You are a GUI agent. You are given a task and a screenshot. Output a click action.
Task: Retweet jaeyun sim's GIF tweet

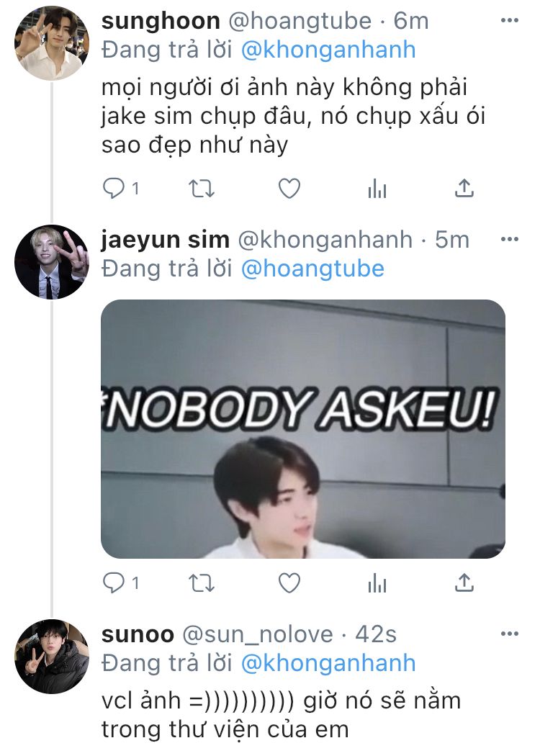tap(201, 583)
